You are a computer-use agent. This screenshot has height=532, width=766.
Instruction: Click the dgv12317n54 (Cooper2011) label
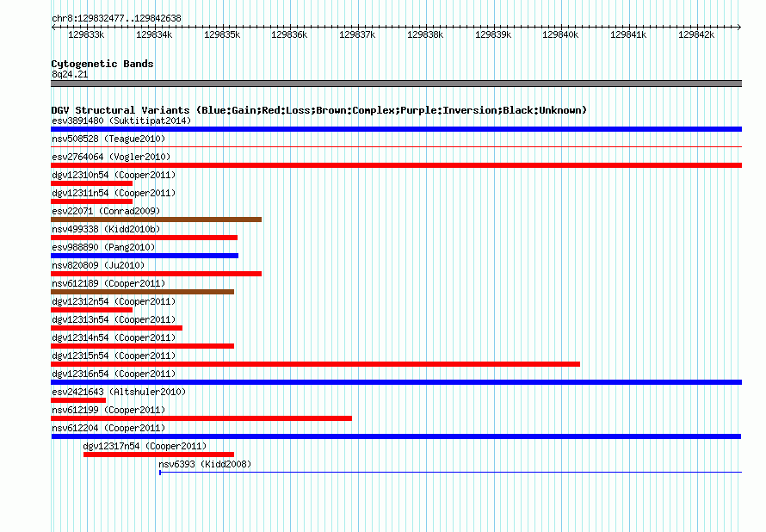pos(145,446)
